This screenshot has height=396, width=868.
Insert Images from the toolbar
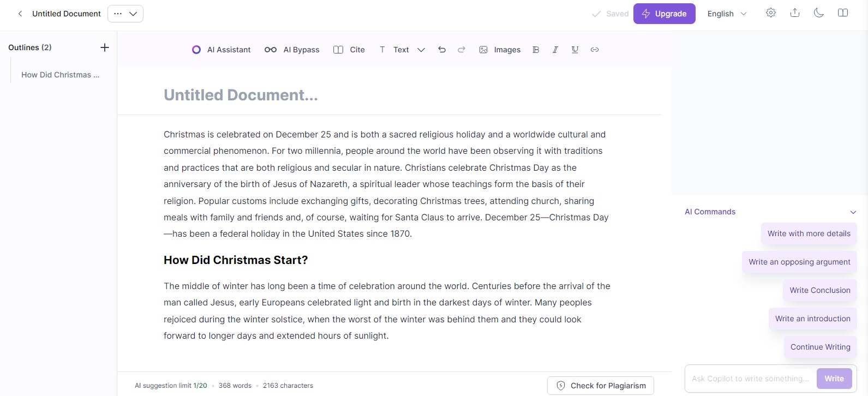(500, 50)
